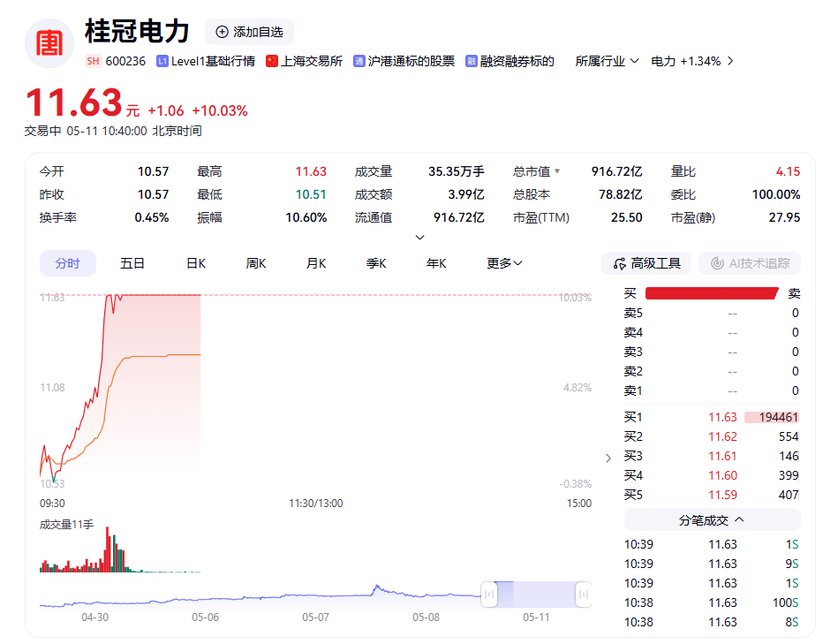Click the 融资融券 badge icon

[471, 62]
